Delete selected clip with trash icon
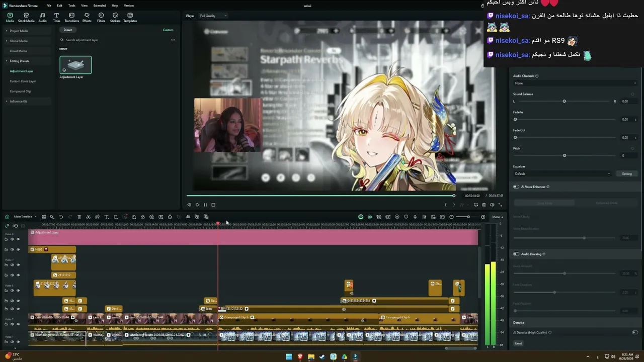Image resolution: width=644 pixels, height=362 pixels. click(79, 217)
